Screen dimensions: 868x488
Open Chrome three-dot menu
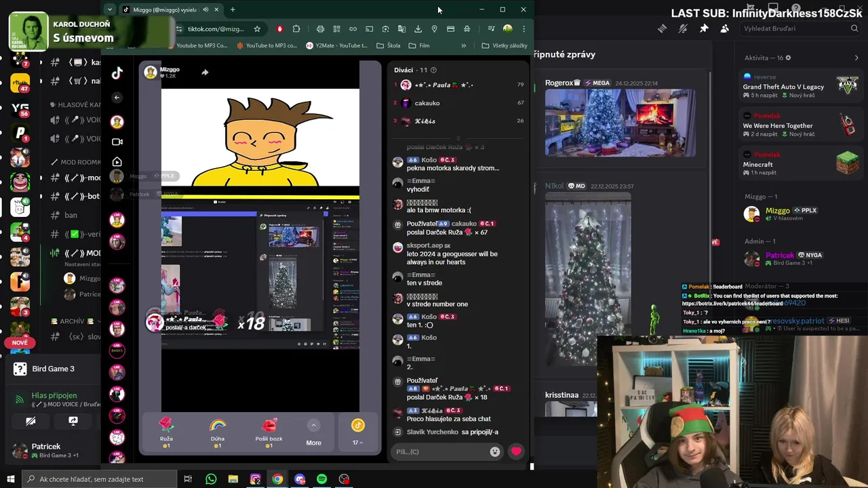point(524,29)
